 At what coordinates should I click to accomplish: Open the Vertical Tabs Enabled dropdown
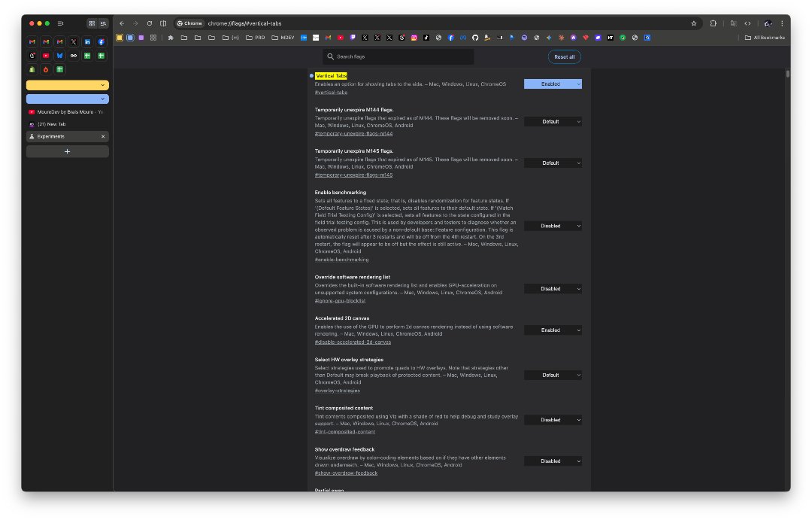click(553, 84)
